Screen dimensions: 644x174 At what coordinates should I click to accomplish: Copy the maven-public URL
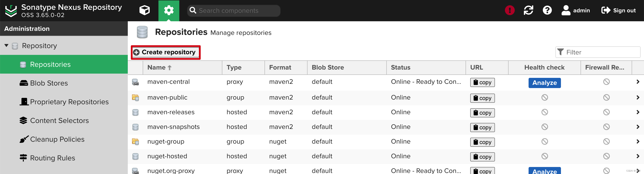[x=482, y=98]
